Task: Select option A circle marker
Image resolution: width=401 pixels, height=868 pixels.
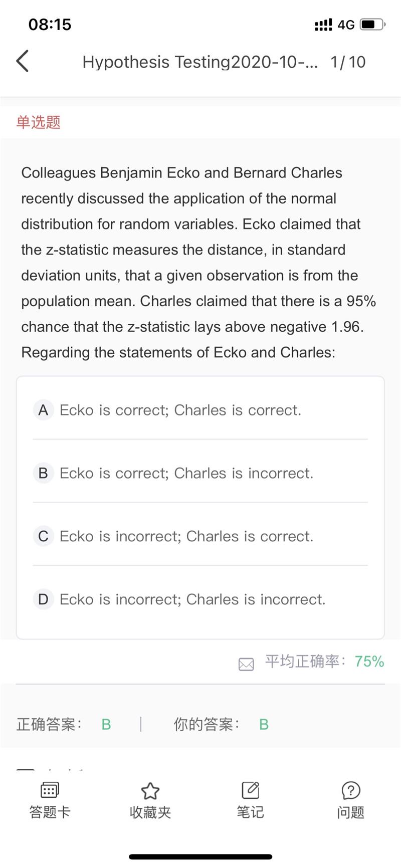Action: 43,410
